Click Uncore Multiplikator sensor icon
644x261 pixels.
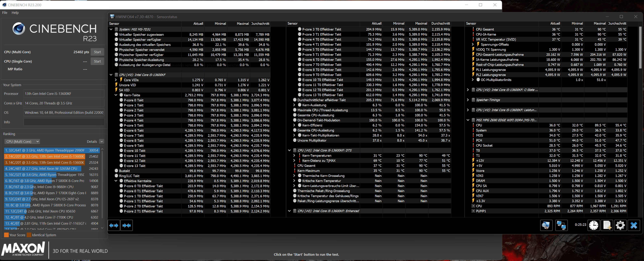(x=295, y=140)
